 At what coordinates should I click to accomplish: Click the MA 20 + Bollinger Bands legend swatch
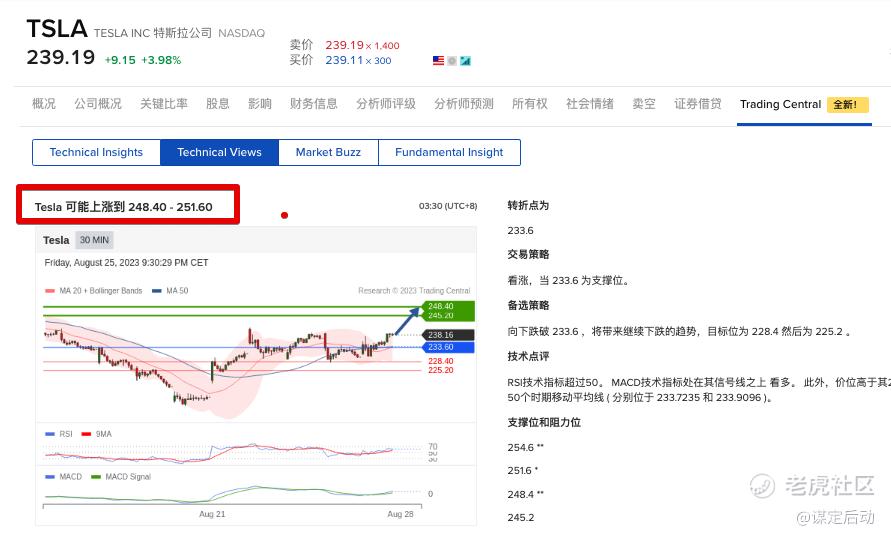[x=50, y=291]
